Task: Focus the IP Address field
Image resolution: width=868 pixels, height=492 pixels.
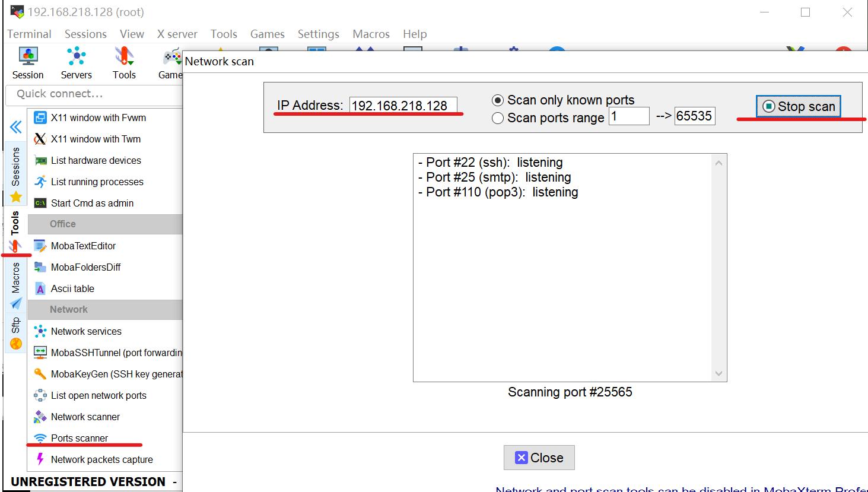Action: (x=403, y=106)
